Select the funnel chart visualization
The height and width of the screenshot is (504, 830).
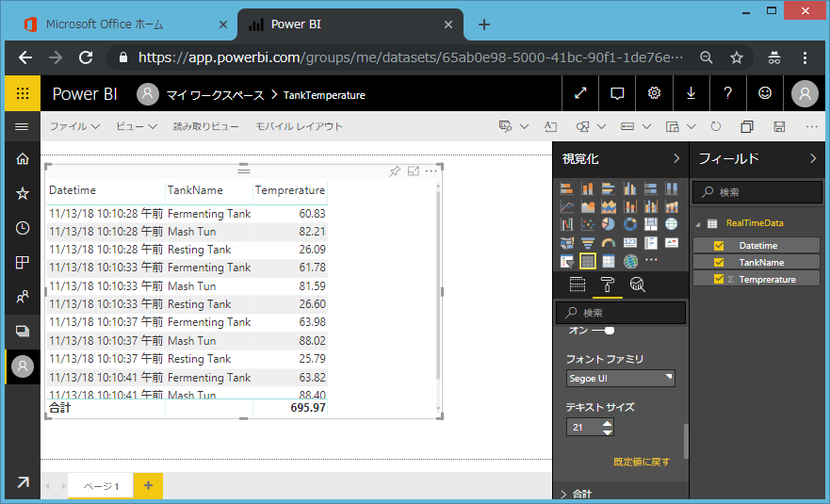pos(588,242)
